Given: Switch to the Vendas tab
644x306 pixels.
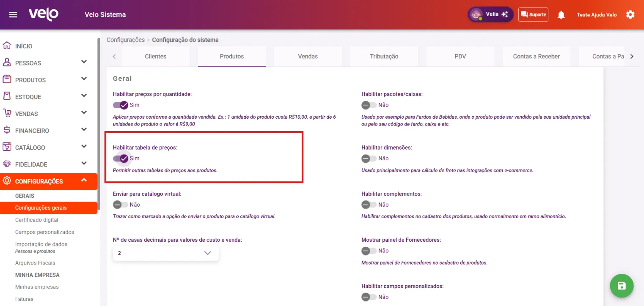Looking at the screenshot, I should [308, 56].
